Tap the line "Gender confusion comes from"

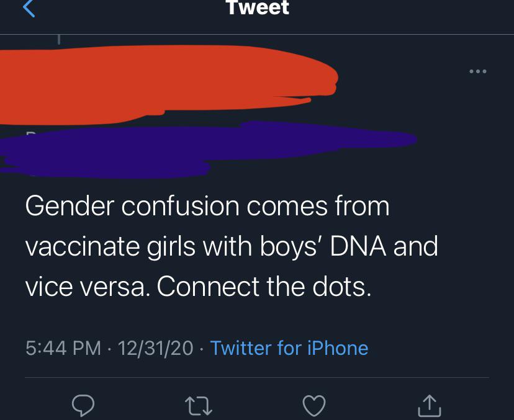207,205
